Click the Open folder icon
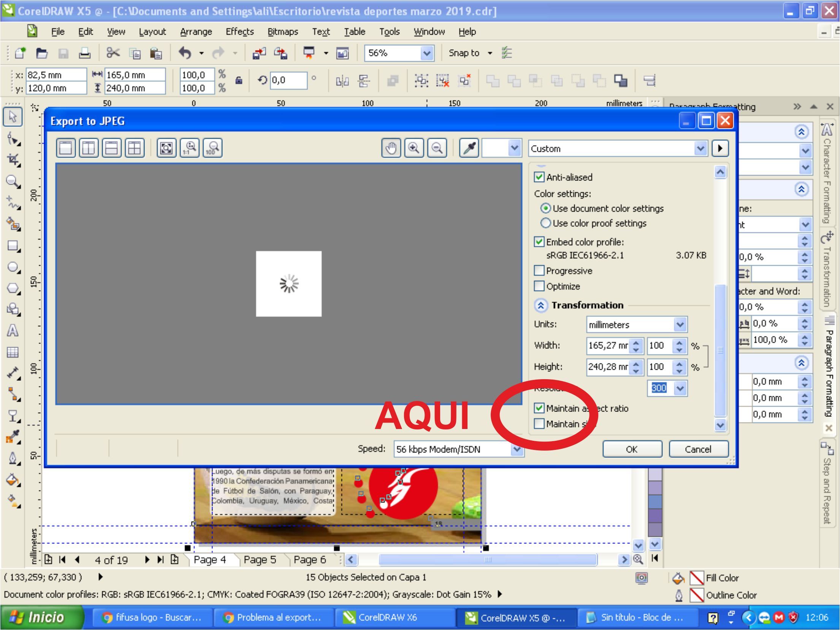Screen dimensions: 840x630 pos(41,53)
